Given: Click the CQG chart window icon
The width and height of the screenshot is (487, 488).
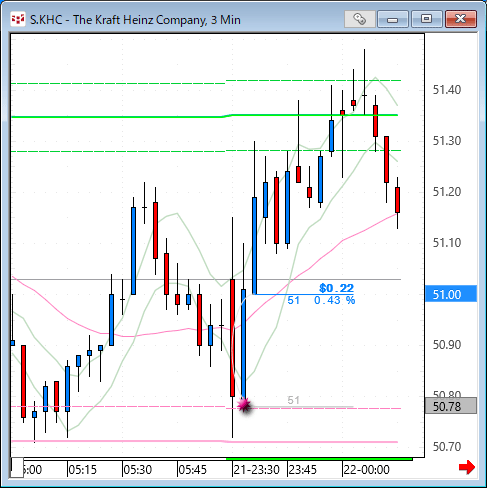Looking at the screenshot, I should (18, 19).
